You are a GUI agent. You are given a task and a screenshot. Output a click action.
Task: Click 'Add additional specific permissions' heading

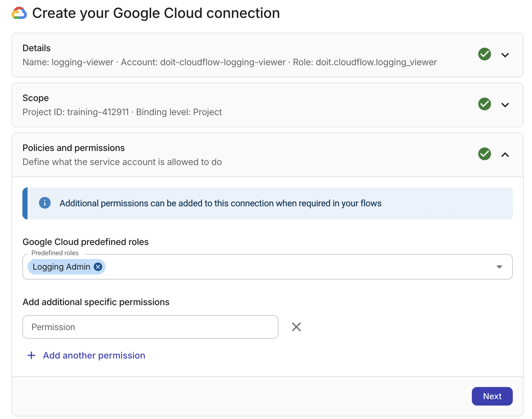coord(96,302)
